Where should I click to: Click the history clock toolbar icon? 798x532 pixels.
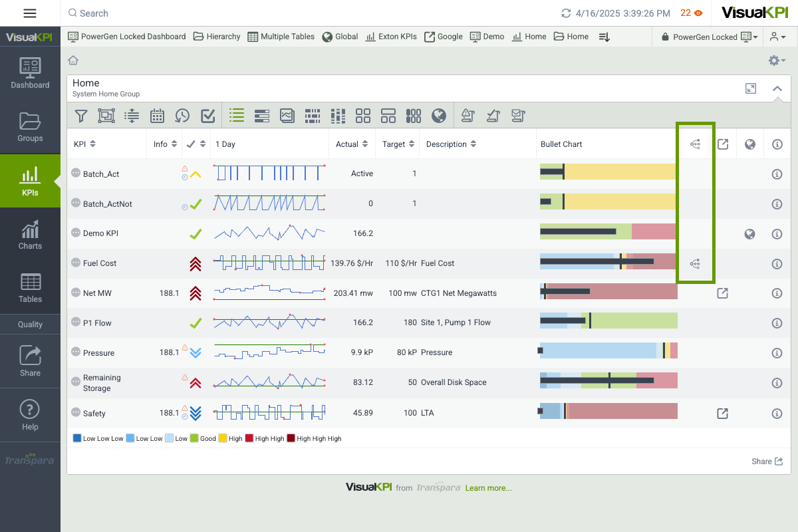182,116
